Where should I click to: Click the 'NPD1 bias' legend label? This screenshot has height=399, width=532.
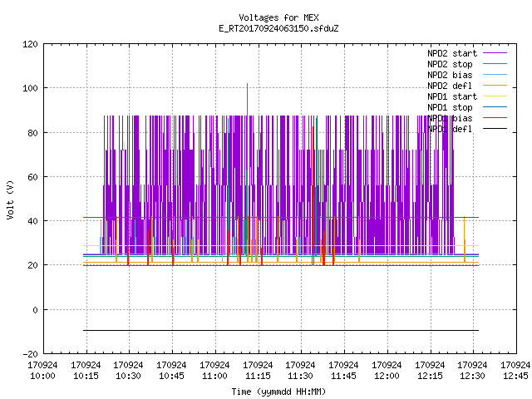point(450,118)
